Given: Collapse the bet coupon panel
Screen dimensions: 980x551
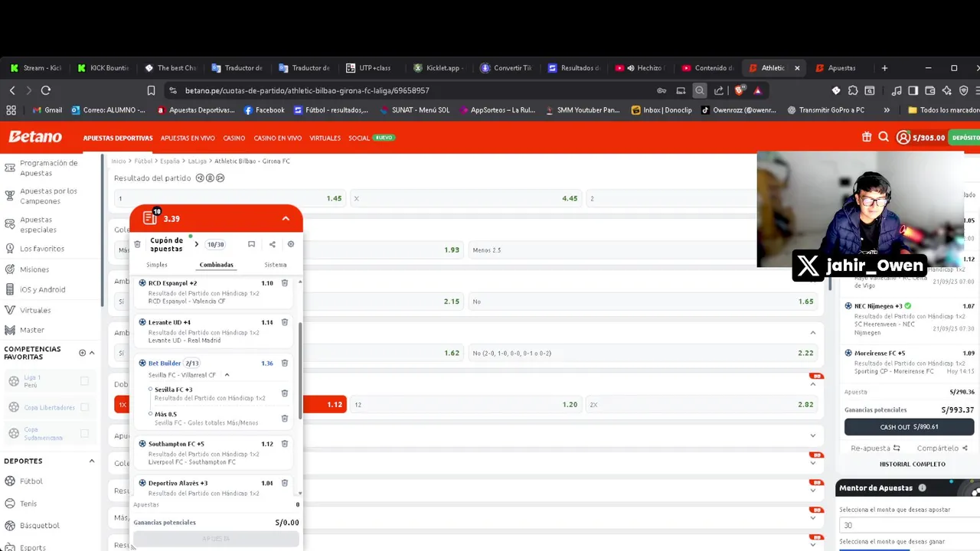Looking at the screenshot, I should (x=286, y=219).
